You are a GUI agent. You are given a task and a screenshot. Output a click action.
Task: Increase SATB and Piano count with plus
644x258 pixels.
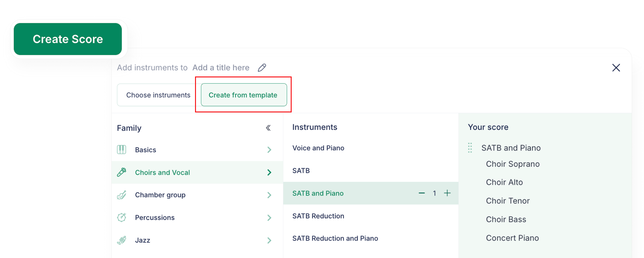click(x=447, y=193)
